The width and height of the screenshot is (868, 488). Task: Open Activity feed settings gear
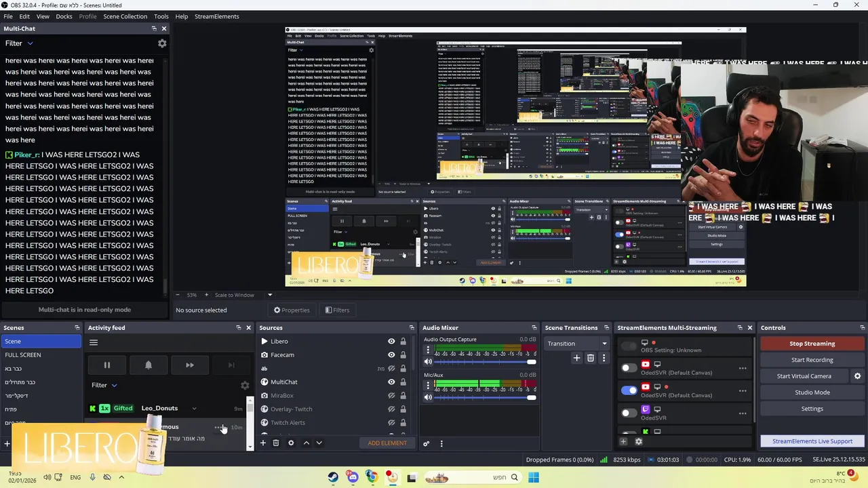(x=245, y=385)
